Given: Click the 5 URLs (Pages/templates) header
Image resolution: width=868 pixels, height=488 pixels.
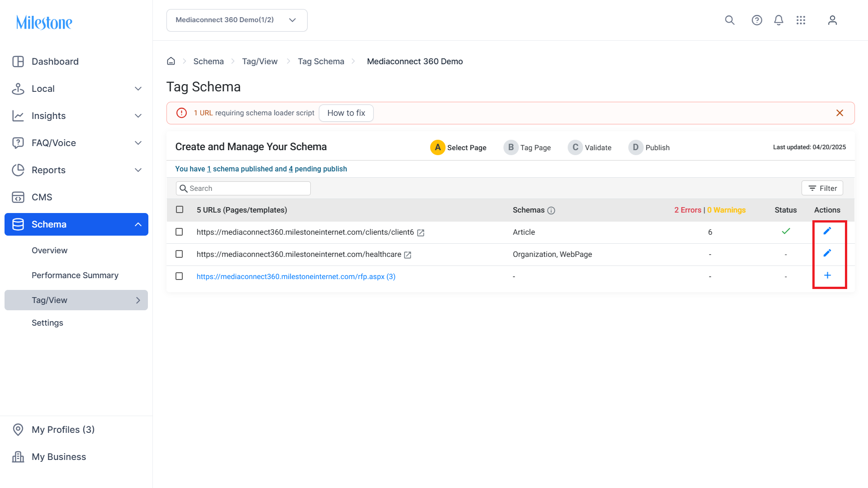Looking at the screenshot, I should pyautogui.click(x=242, y=210).
